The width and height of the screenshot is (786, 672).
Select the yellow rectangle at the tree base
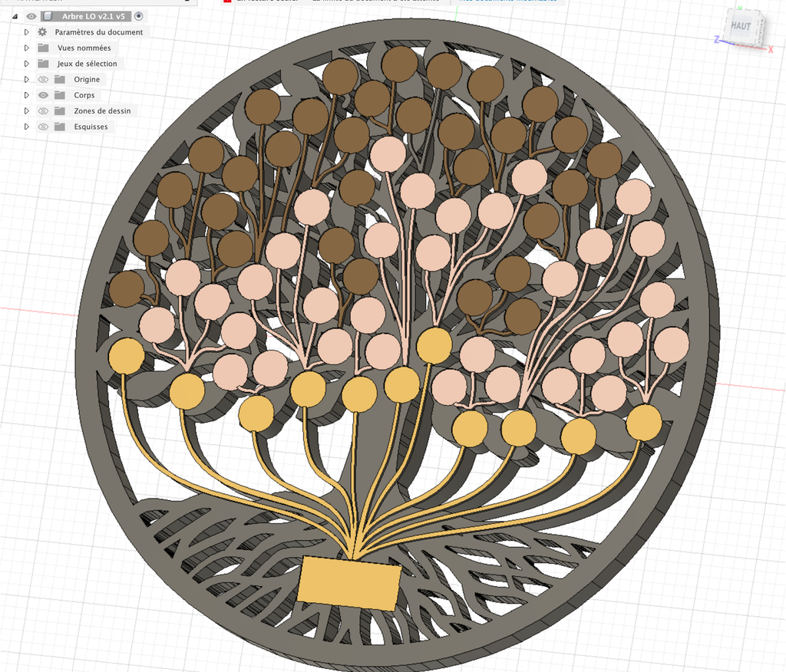pyautogui.click(x=349, y=583)
